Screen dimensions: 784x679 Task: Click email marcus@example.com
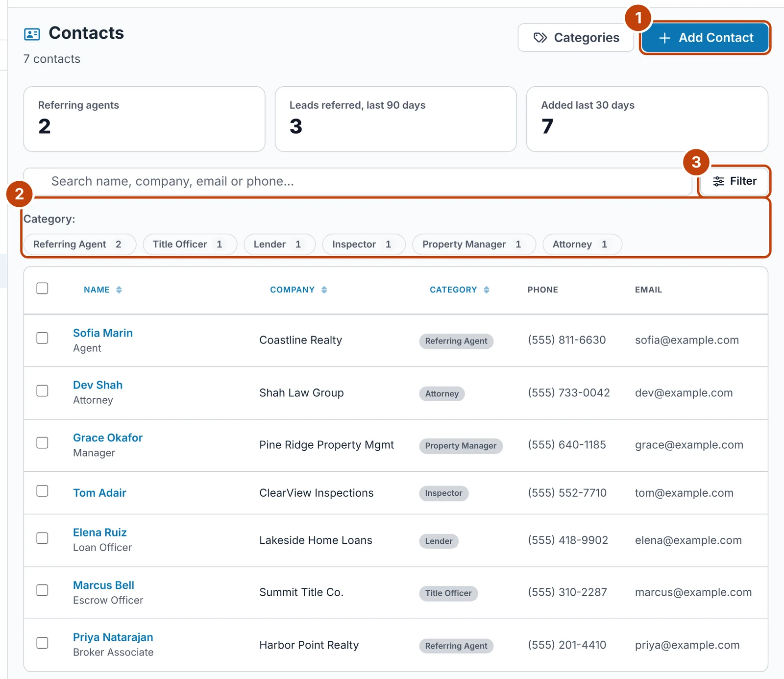(x=693, y=592)
